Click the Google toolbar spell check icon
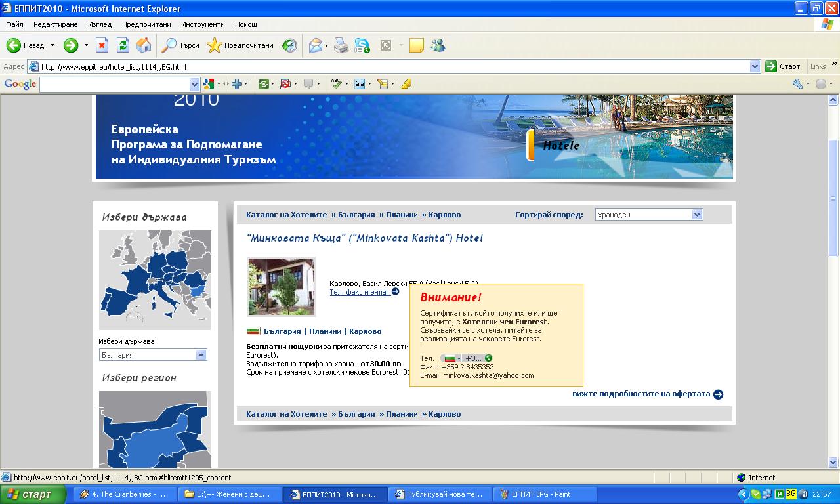The height and width of the screenshot is (504, 840). [x=336, y=84]
